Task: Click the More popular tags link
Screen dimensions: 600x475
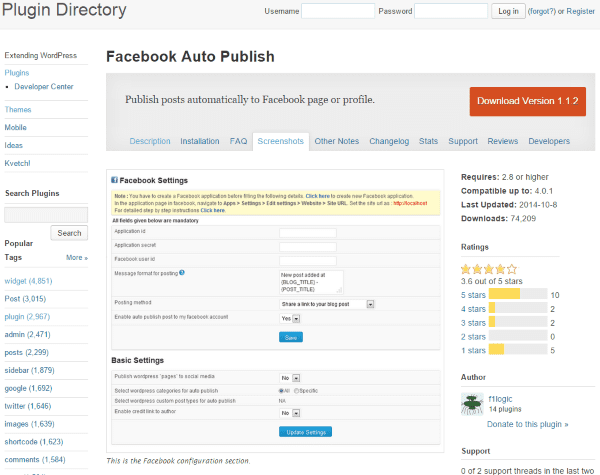Action: [77, 258]
